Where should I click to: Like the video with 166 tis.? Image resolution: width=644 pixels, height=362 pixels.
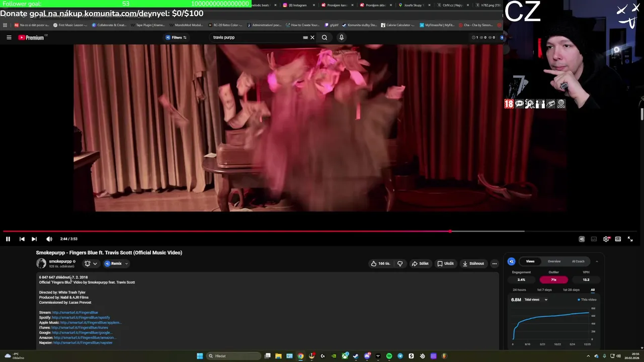click(x=380, y=263)
